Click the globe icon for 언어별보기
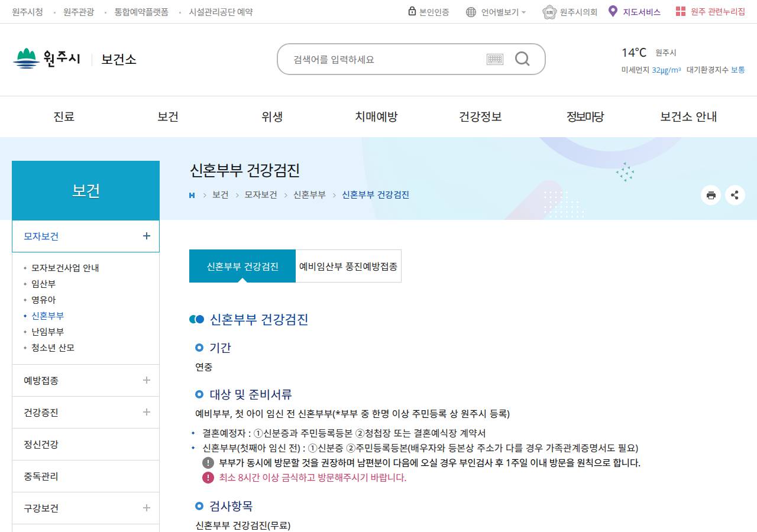 click(471, 12)
